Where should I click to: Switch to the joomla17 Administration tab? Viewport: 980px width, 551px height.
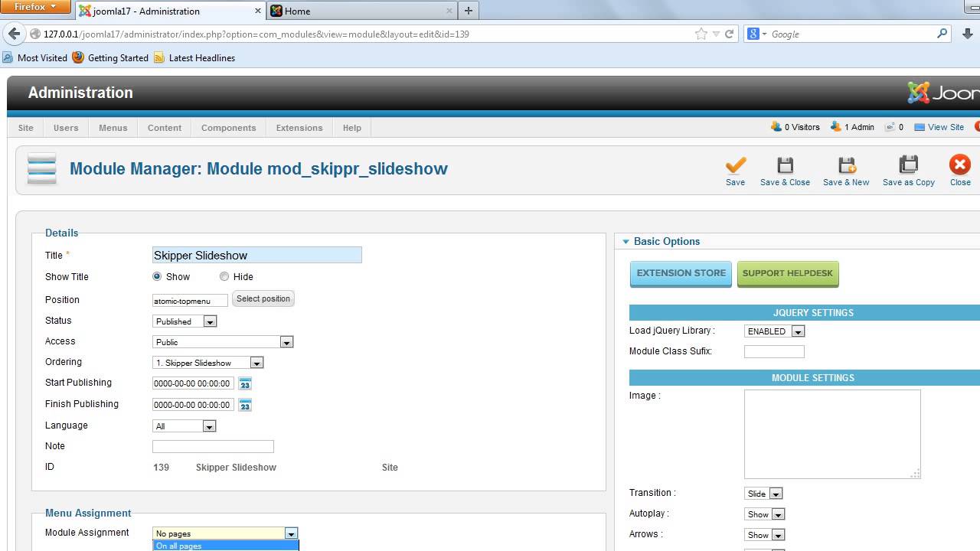[169, 11]
